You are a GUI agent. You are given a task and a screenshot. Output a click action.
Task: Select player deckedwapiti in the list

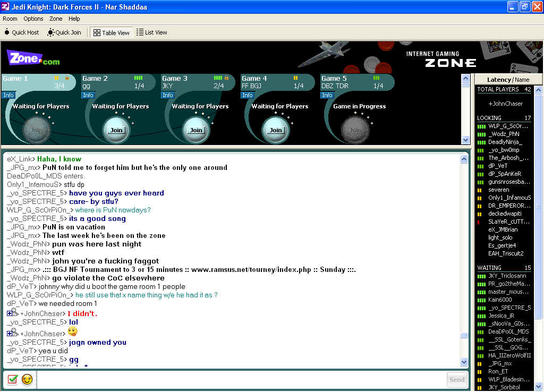[x=505, y=214]
